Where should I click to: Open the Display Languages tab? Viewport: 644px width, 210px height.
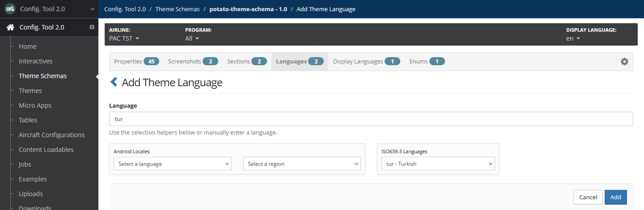point(367,62)
